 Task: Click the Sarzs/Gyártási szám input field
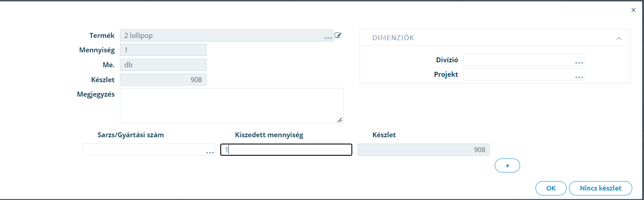pyautogui.click(x=149, y=150)
